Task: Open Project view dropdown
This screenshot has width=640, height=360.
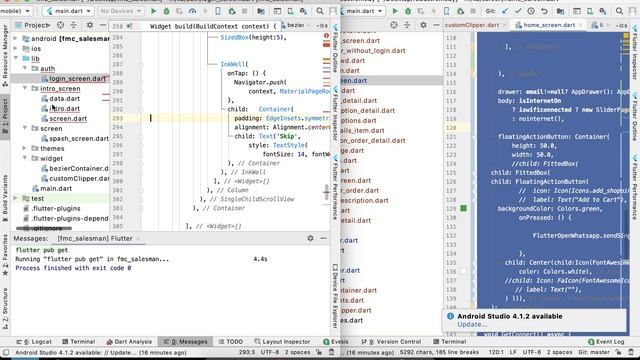Action: [x=33, y=25]
